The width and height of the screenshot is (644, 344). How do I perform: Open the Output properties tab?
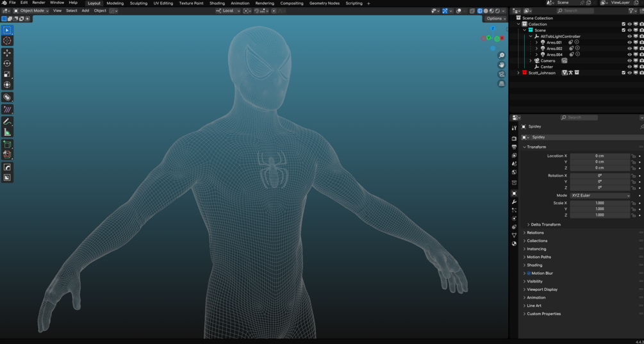click(x=514, y=147)
